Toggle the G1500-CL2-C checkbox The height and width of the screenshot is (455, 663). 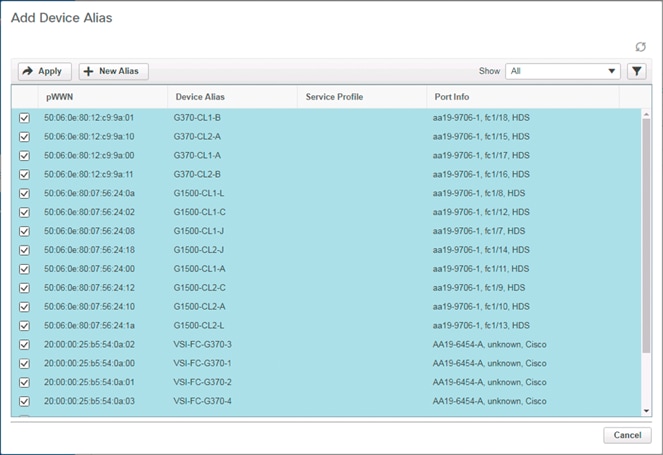point(25,288)
